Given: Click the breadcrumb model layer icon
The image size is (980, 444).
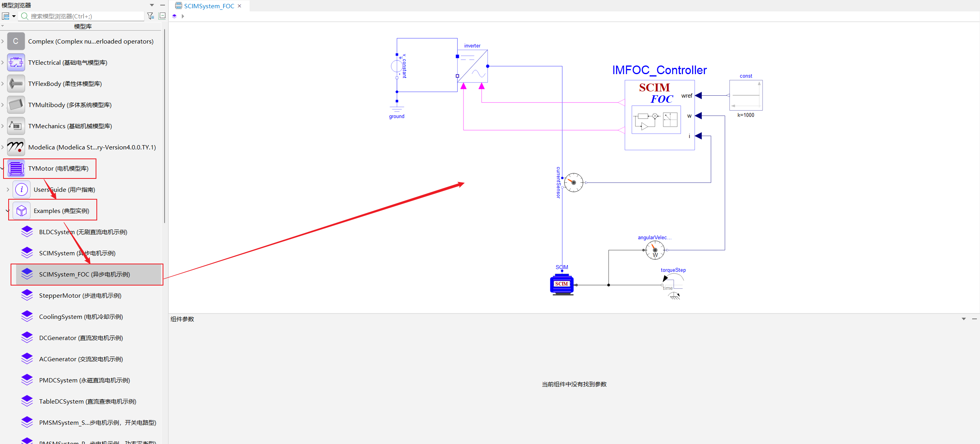Looking at the screenshot, I should [x=174, y=16].
